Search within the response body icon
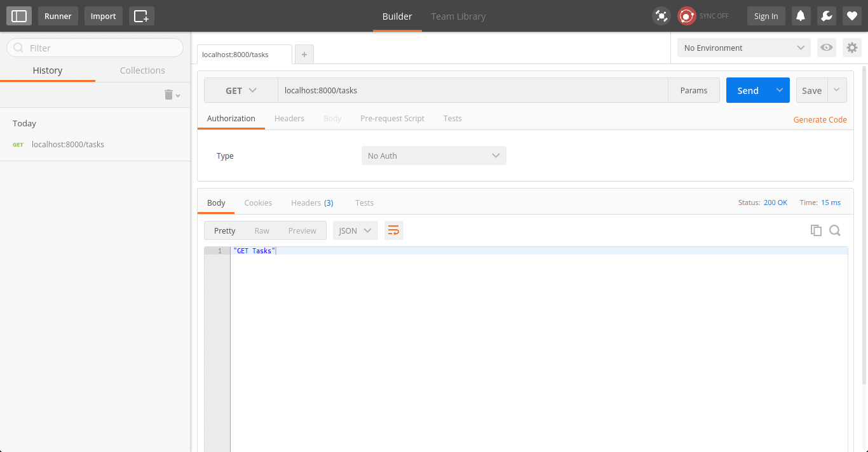This screenshot has height=452, width=868. tap(835, 230)
